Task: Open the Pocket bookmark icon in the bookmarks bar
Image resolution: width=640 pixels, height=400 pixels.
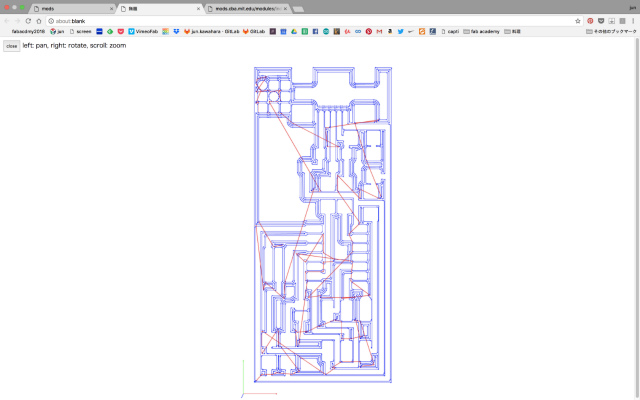Action: (x=120, y=31)
